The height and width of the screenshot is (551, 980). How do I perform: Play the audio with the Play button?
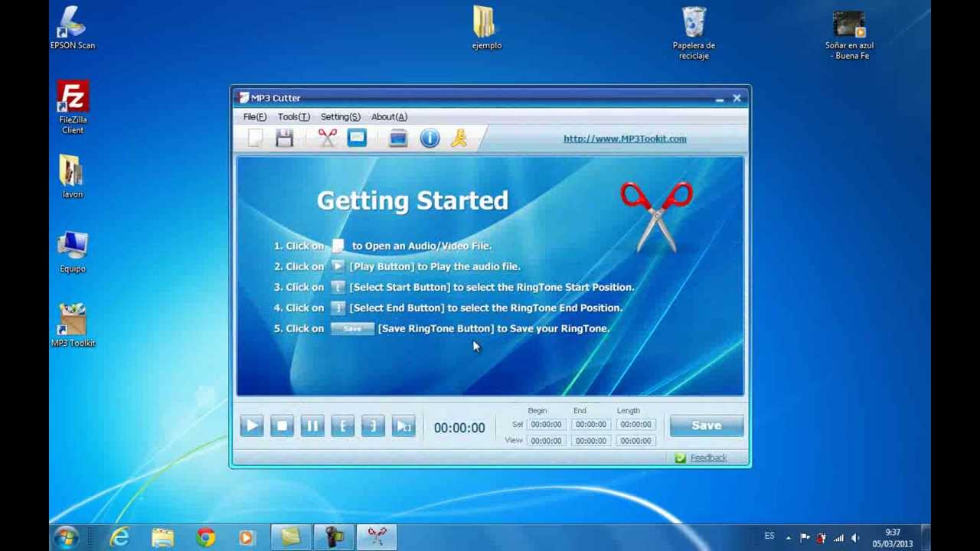point(251,426)
